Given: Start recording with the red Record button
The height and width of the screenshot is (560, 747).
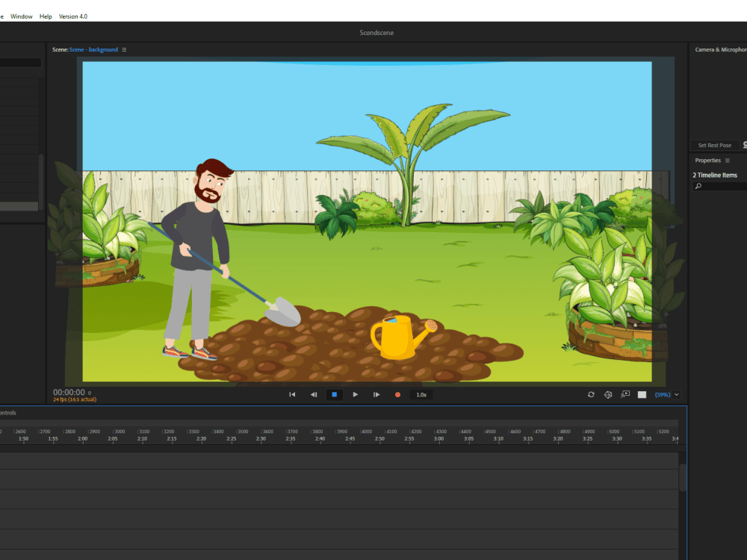Looking at the screenshot, I should click(x=397, y=394).
